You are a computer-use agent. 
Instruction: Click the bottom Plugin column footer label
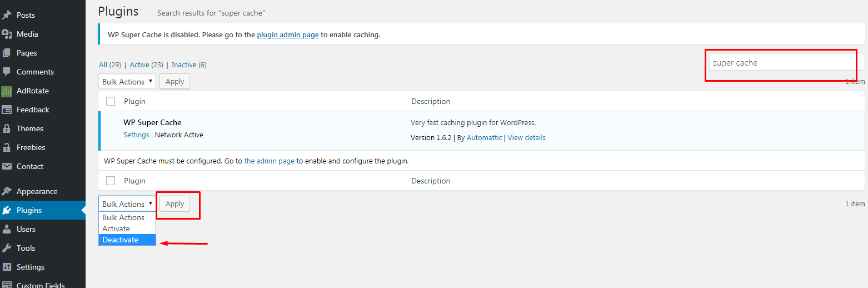coord(134,181)
